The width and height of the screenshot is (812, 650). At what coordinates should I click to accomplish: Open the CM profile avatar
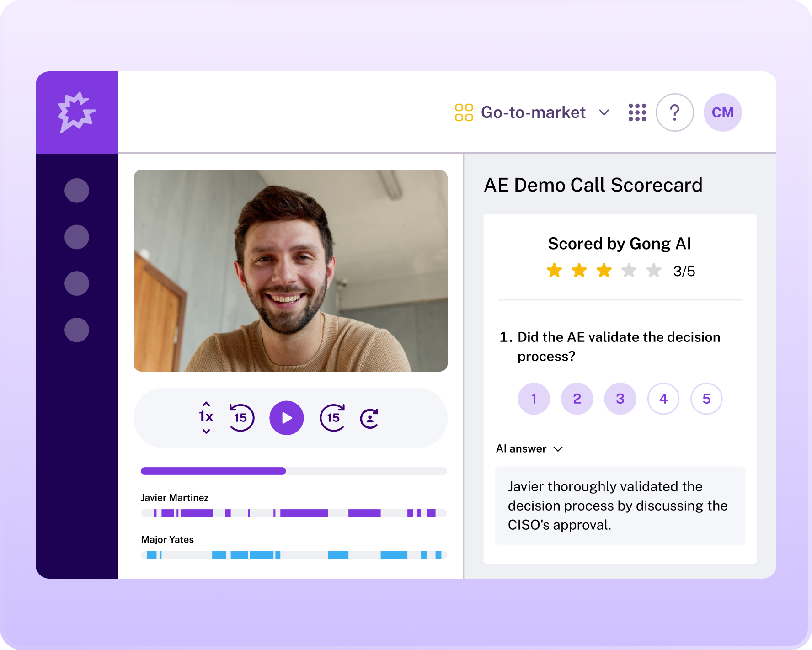click(722, 112)
